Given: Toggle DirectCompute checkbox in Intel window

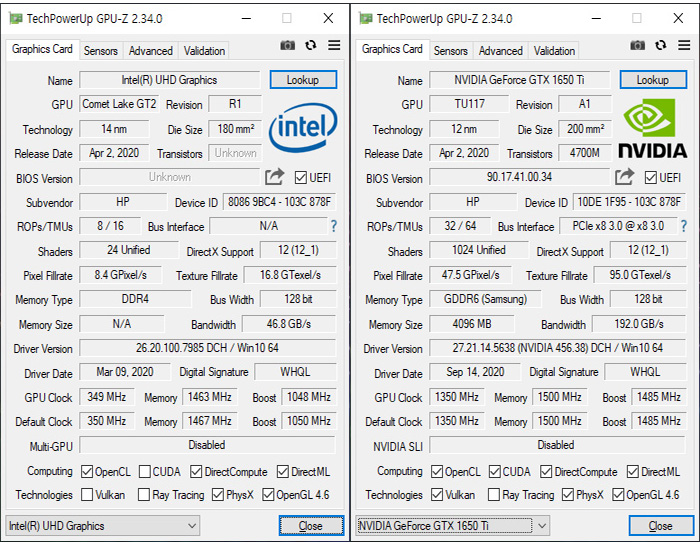Looking at the screenshot, I should coord(196,472).
